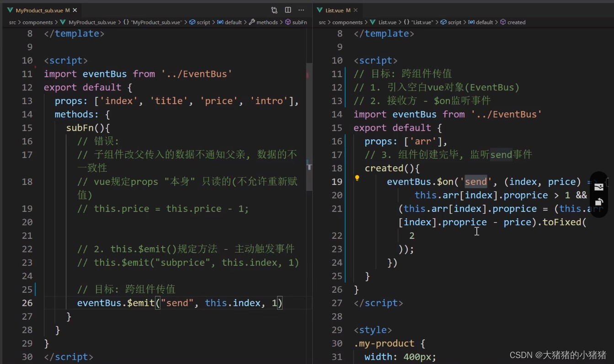This screenshot has height=364, width=614.
Task: Open 'subFn' breadcrumb in left editor
Action: (296, 22)
